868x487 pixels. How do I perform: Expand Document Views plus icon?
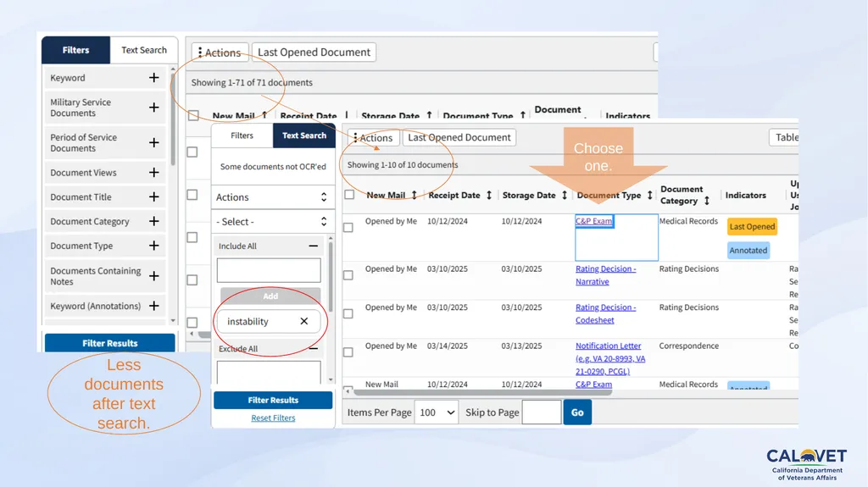154,173
